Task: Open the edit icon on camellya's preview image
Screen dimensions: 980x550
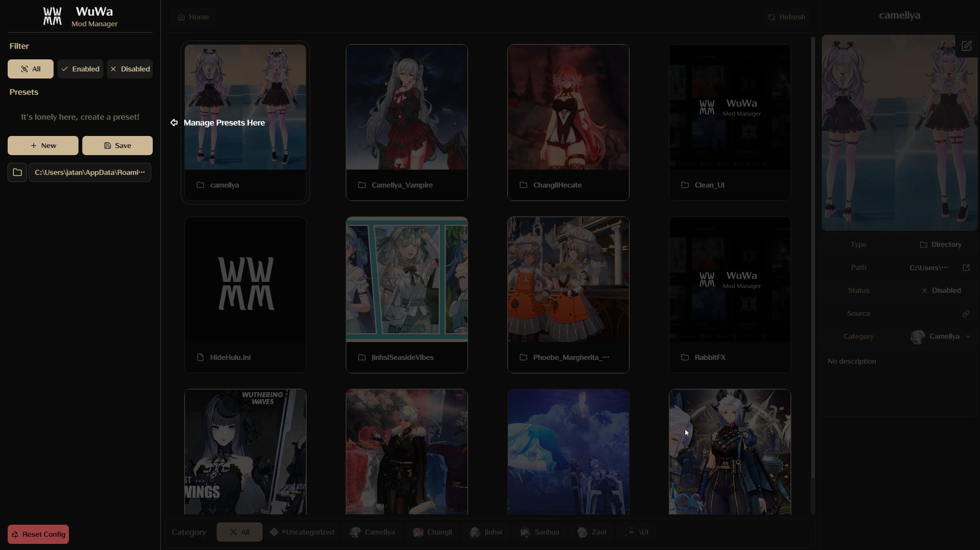Action: click(967, 45)
